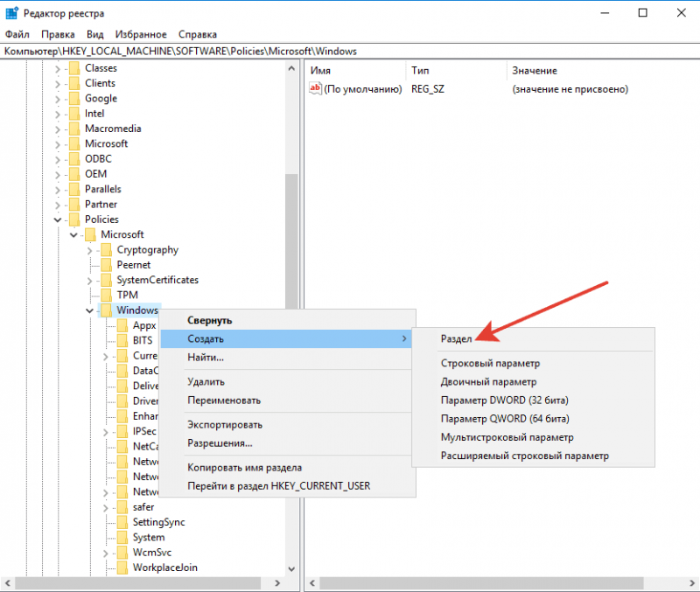The height and width of the screenshot is (592, 700).
Task: Click the Имя column header
Action: pyautogui.click(x=357, y=71)
